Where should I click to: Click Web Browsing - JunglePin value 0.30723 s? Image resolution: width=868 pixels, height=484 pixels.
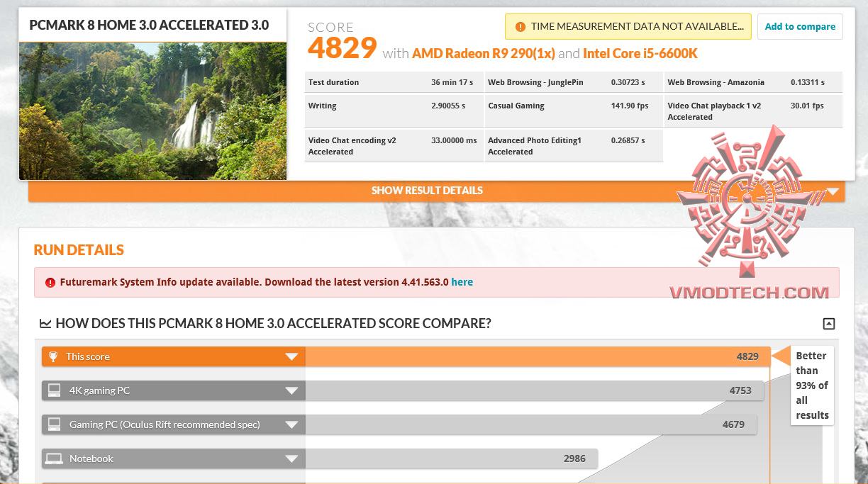point(628,82)
